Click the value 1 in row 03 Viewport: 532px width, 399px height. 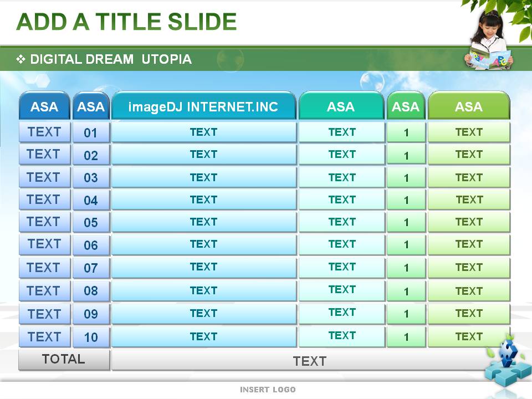click(x=406, y=178)
